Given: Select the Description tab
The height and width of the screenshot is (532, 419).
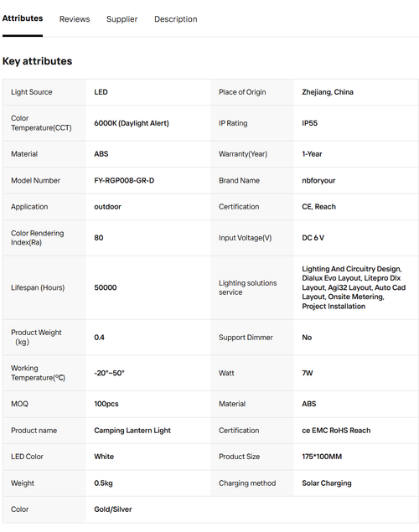Looking at the screenshot, I should click(176, 19).
